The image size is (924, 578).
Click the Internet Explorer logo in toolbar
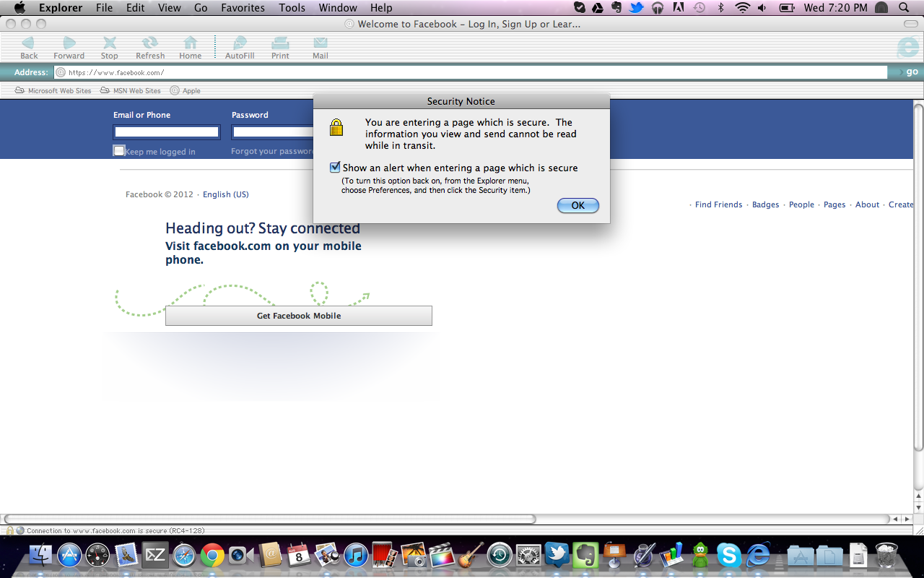pyautogui.click(x=907, y=48)
